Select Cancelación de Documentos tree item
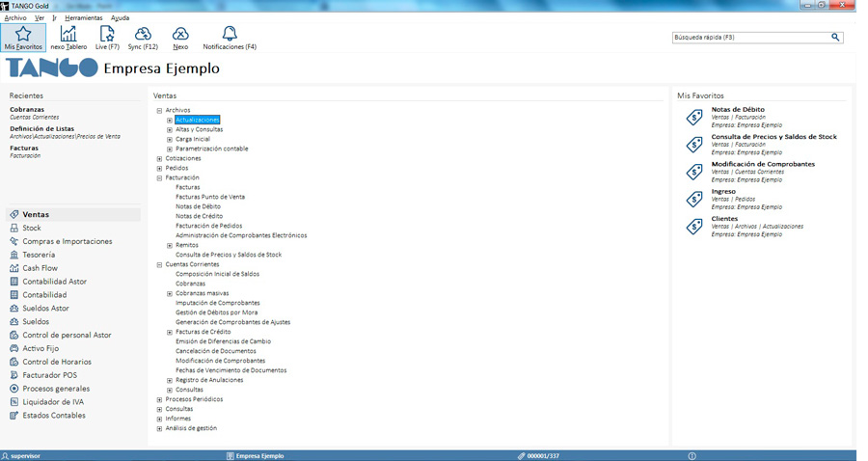The height and width of the screenshot is (461, 868). pos(216,351)
